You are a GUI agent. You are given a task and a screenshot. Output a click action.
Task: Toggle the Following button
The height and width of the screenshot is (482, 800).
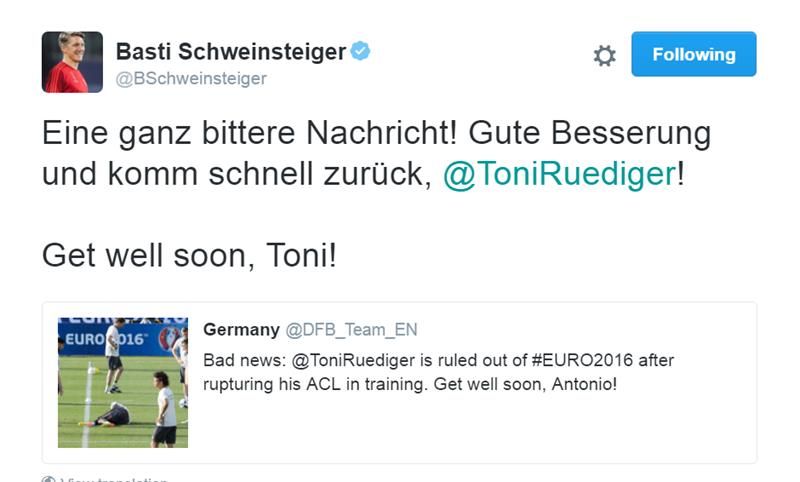tap(693, 54)
